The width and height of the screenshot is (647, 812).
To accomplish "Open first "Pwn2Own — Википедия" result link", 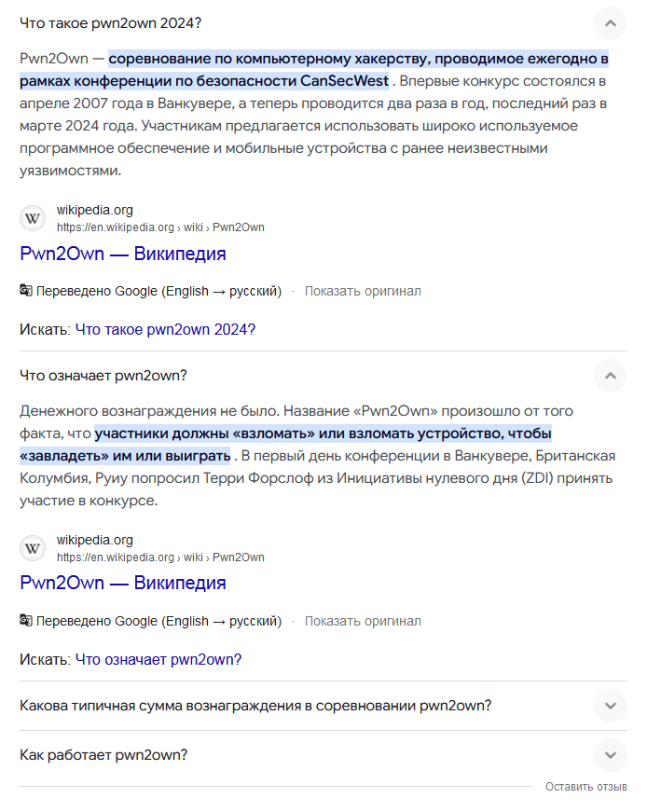I will (122, 254).
